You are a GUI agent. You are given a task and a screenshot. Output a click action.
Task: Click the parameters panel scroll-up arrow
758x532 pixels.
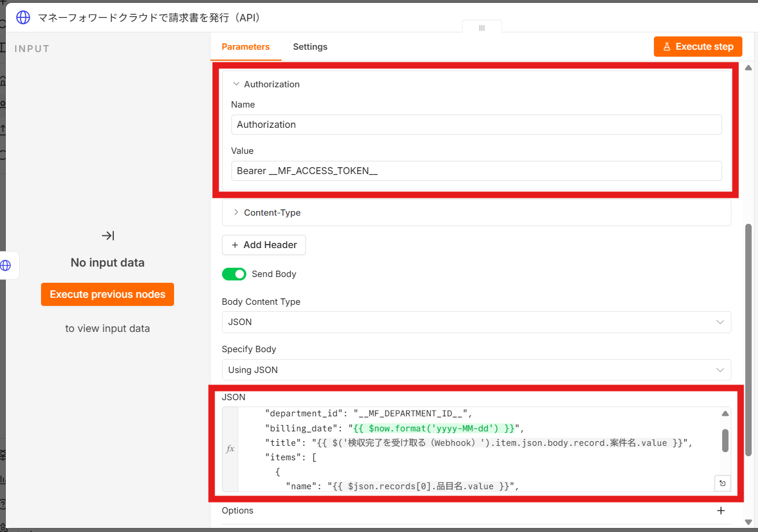click(748, 68)
